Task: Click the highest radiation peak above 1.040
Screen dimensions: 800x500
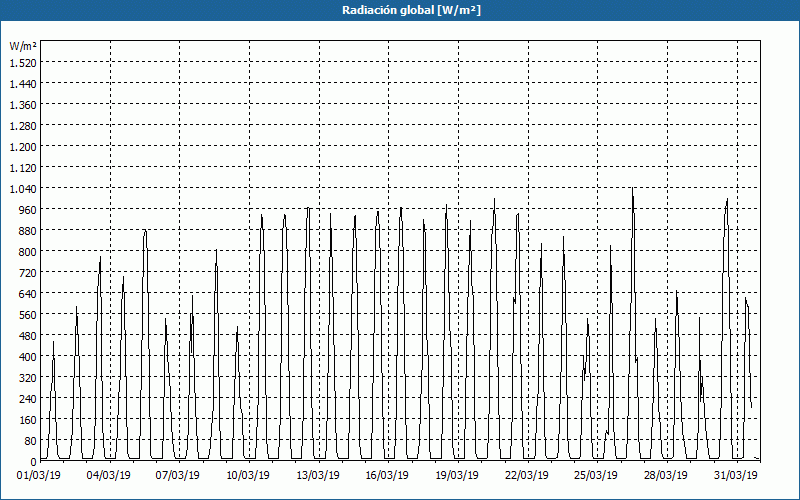Action: [x=633, y=190]
